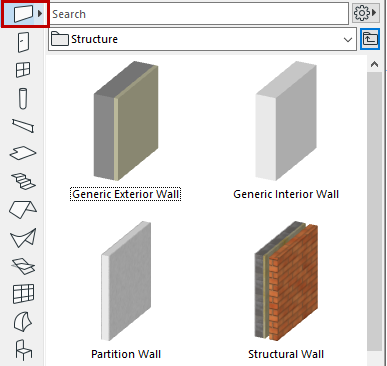
Task: Select the Object chair tool icon
Action: 24,350
